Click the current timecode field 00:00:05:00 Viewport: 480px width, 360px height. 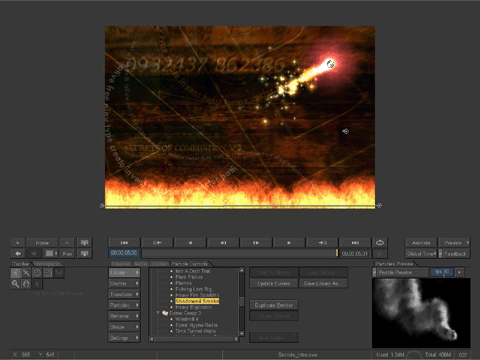pyautogui.click(x=124, y=253)
